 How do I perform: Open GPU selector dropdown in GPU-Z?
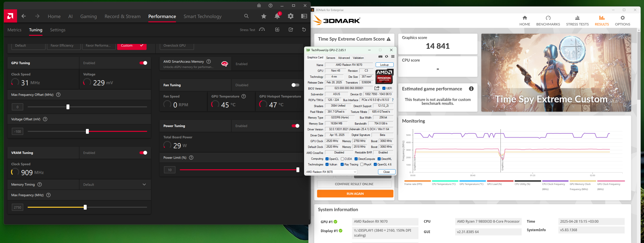point(331,172)
